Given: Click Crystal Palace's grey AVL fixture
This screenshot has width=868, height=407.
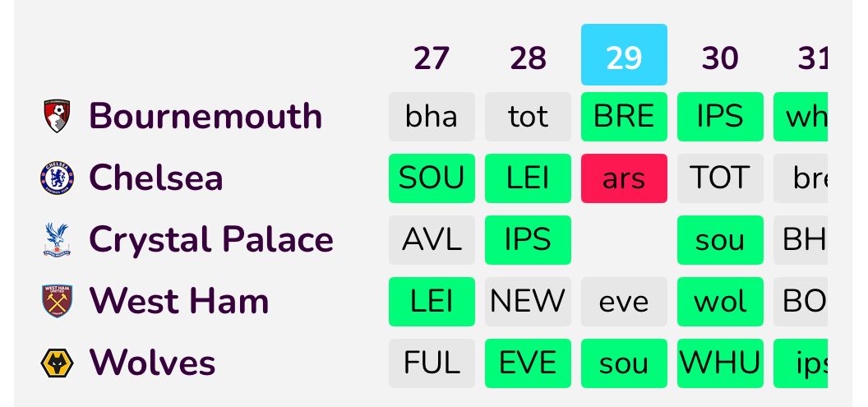Looking at the screenshot, I should click(x=432, y=239).
